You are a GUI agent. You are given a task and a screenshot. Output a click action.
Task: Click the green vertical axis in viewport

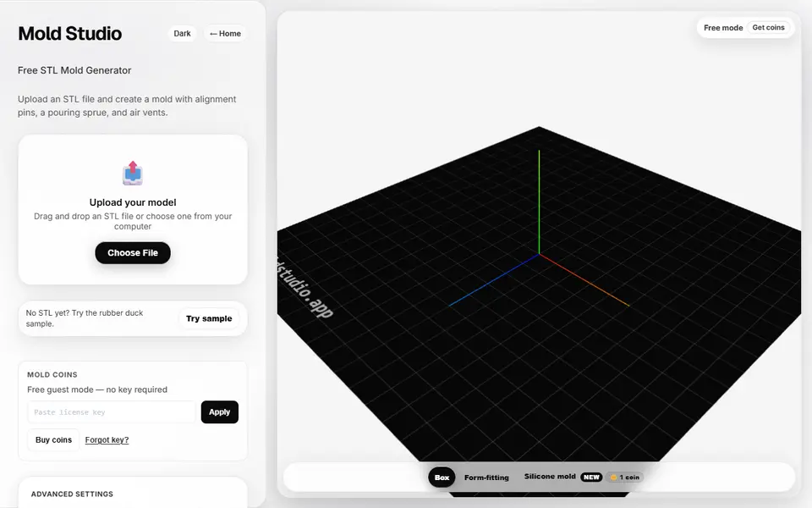click(539, 202)
